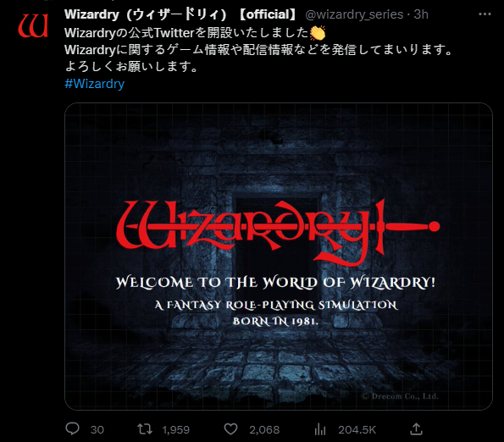The image size is (504, 442).
Task: Open the @wizardry_series handle
Action: tap(354, 14)
